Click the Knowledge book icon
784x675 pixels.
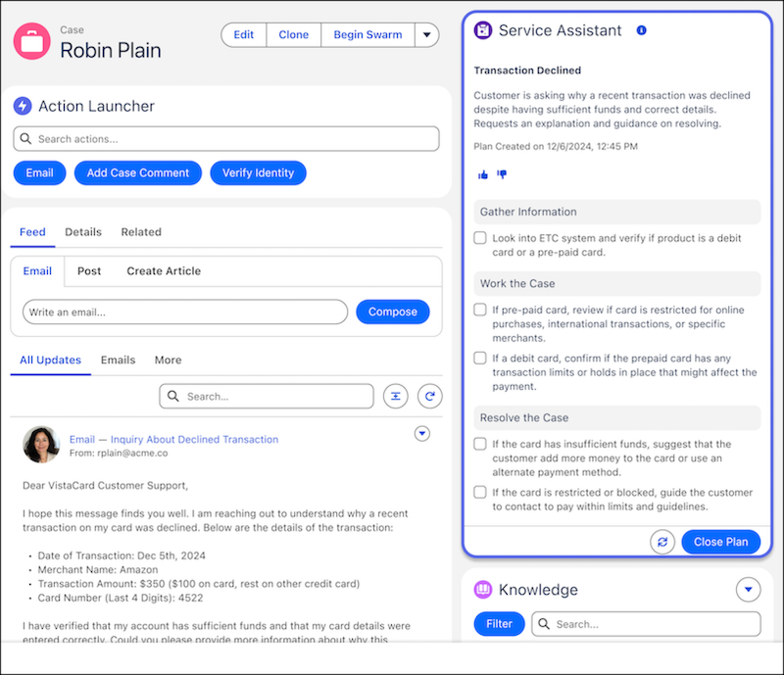click(482, 590)
